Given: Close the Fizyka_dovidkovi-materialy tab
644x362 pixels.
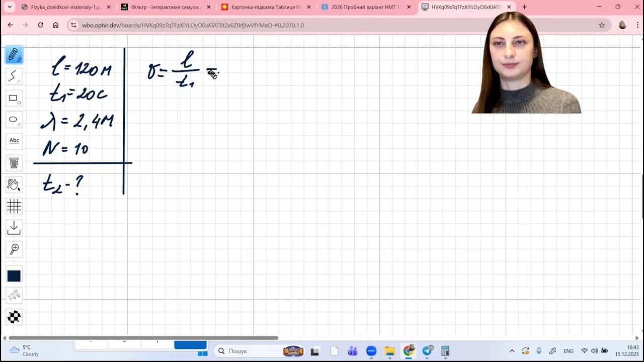Looking at the screenshot, I should (x=109, y=7).
